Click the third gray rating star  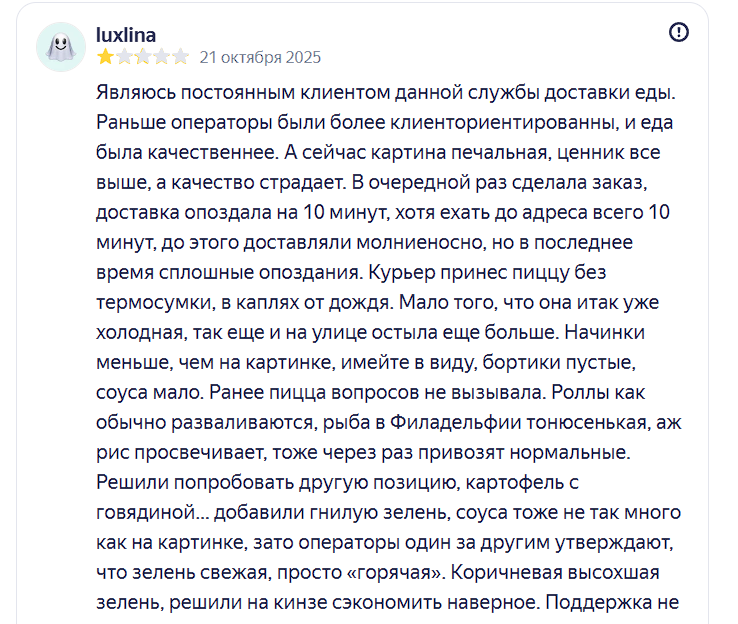coord(143,57)
